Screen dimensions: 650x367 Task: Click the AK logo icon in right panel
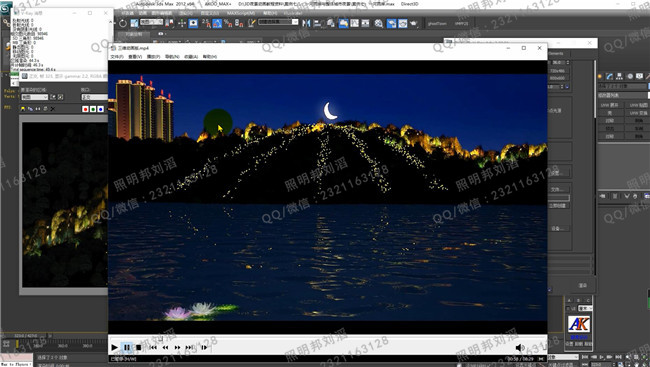579,324
